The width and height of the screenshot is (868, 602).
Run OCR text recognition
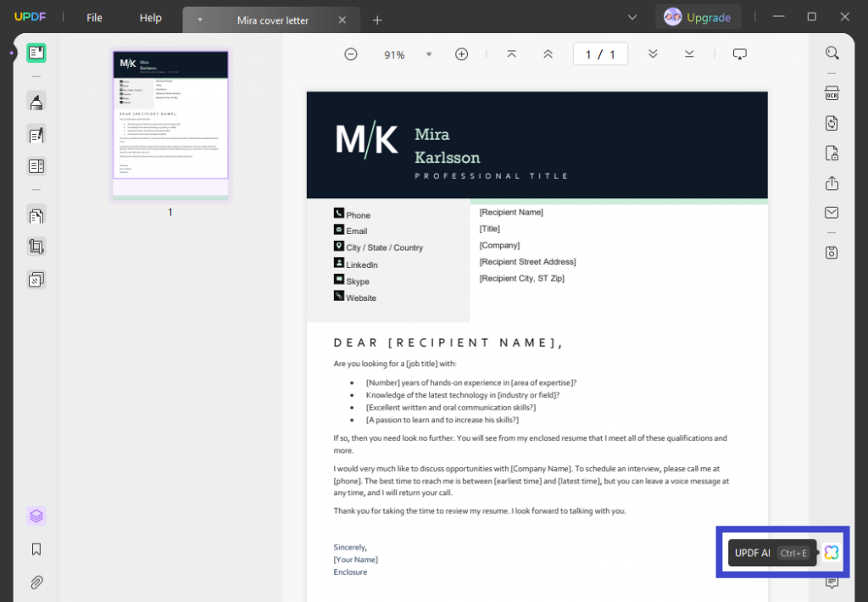(x=832, y=93)
